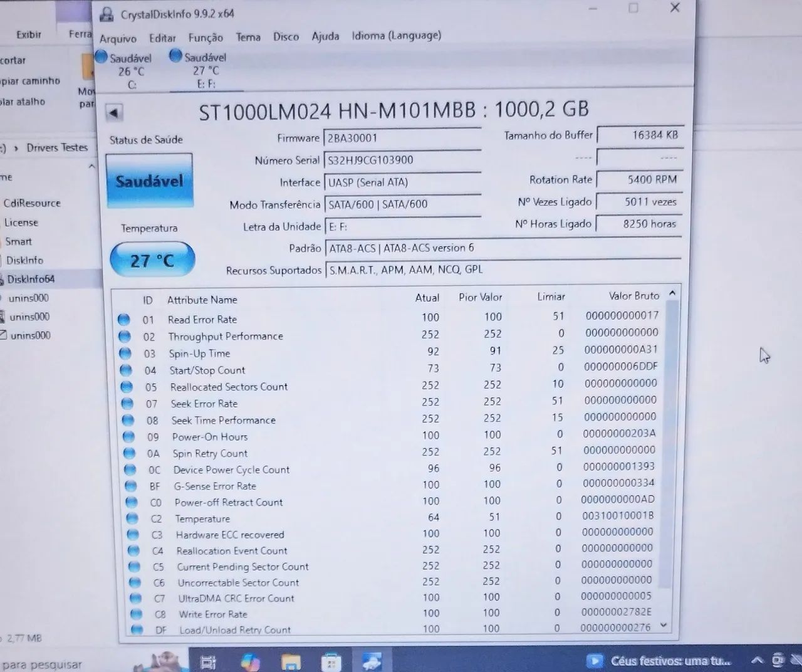Click the status icon for Uncorrectable Sector Count
This screenshot has height=672, width=802.
click(134, 582)
